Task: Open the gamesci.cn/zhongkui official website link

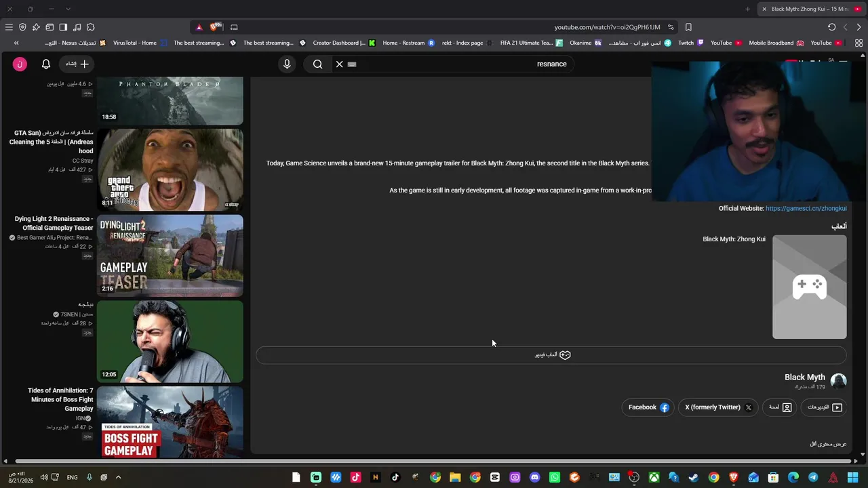Action: click(x=806, y=208)
